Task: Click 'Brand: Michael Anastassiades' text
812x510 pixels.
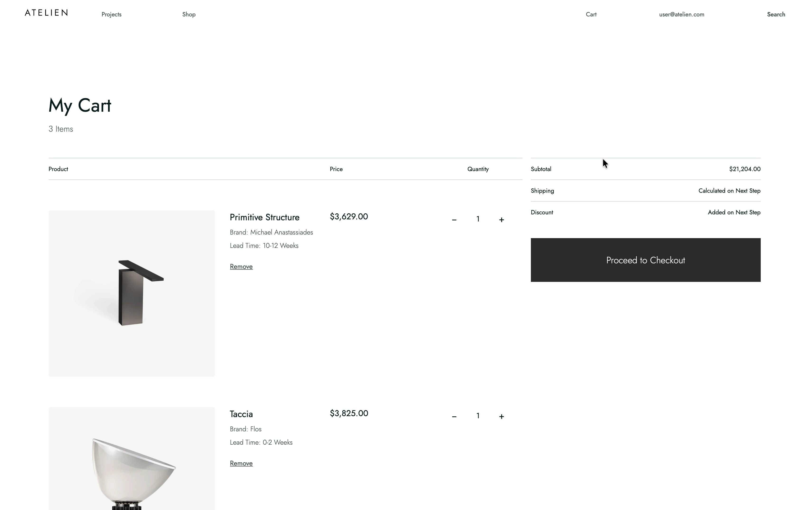Action: (x=271, y=232)
